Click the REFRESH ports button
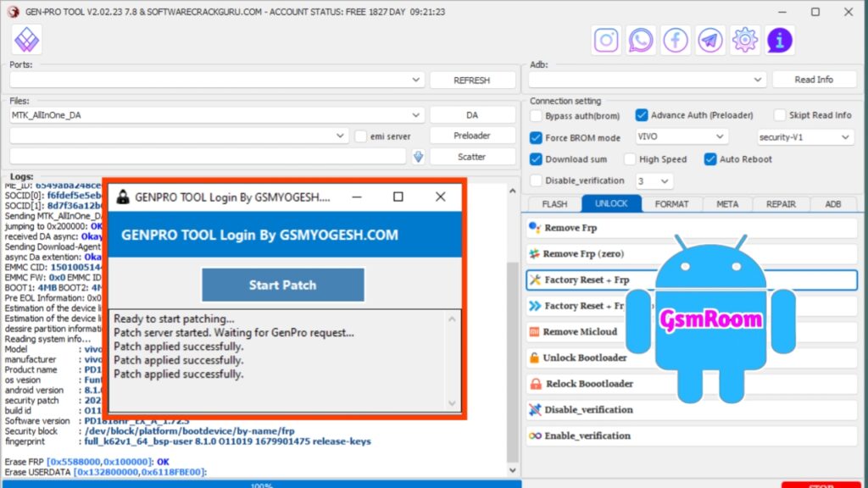 472,80
